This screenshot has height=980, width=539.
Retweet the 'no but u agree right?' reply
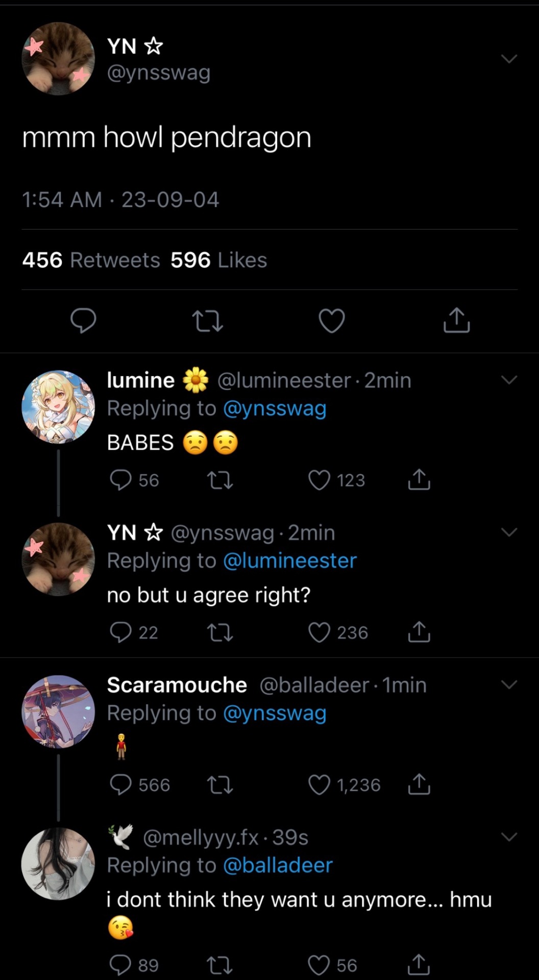point(220,633)
